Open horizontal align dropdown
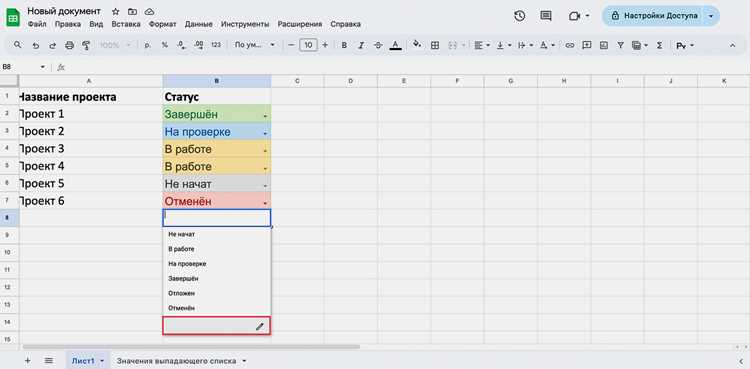This screenshot has height=369, width=750. click(x=482, y=45)
